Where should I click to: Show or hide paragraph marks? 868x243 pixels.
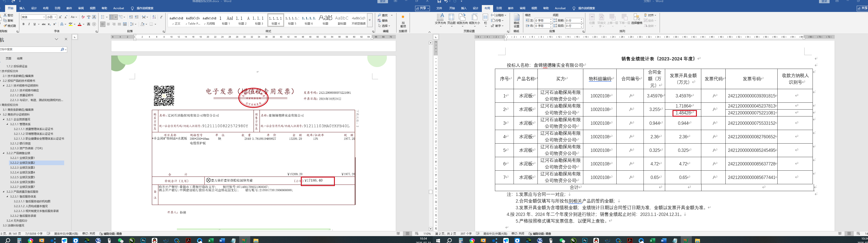[x=161, y=17]
